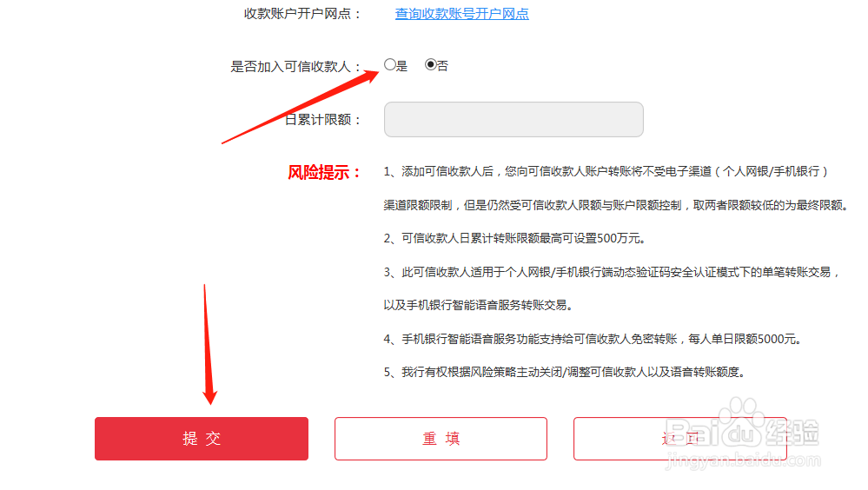Click the 日累计限额 label text
The width and height of the screenshot is (868, 490).
[x=322, y=119]
